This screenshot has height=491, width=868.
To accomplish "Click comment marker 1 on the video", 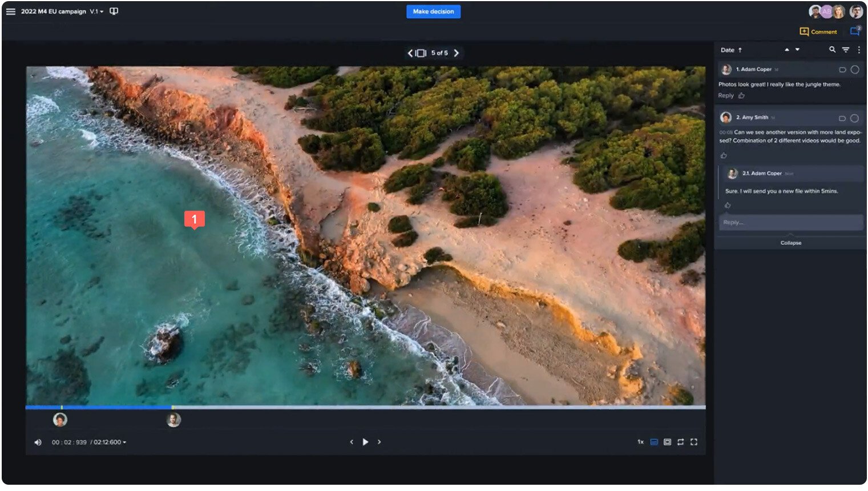I will [195, 219].
